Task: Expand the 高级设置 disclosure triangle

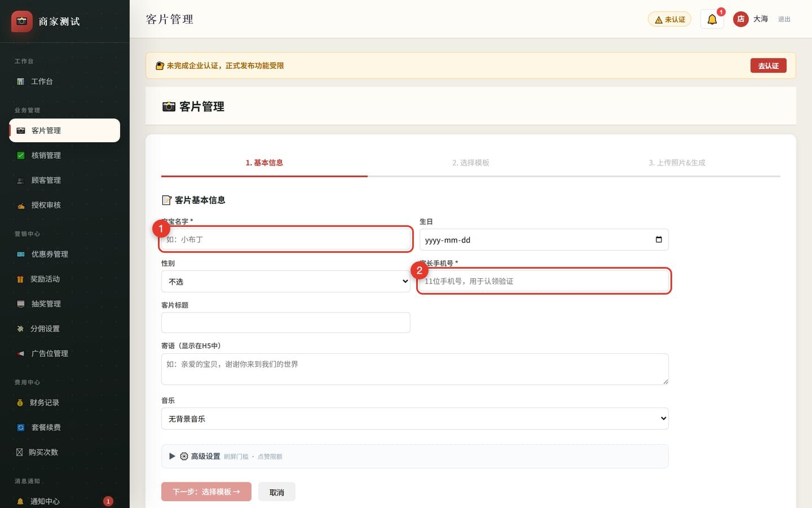Action: 172,456
